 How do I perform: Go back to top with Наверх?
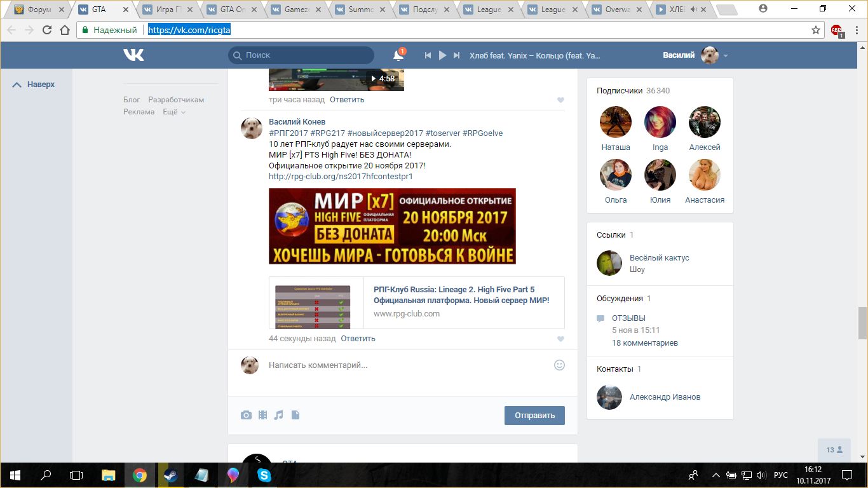point(34,85)
